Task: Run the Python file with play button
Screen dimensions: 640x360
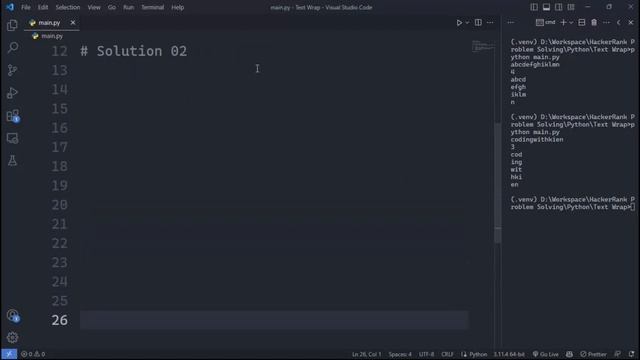Action: click(x=459, y=23)
